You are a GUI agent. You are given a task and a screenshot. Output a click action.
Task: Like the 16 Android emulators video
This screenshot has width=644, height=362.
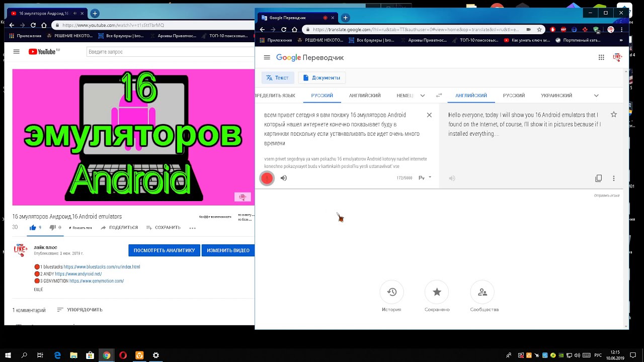35,228
